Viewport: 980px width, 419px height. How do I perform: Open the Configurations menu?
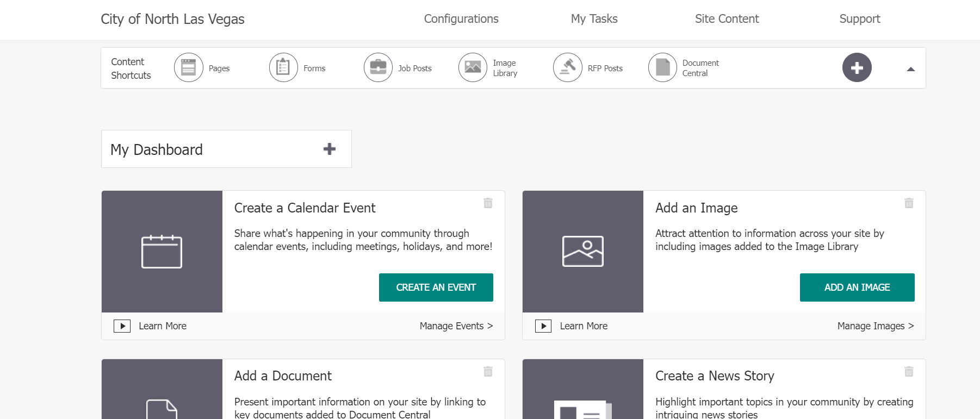point(461,19)
